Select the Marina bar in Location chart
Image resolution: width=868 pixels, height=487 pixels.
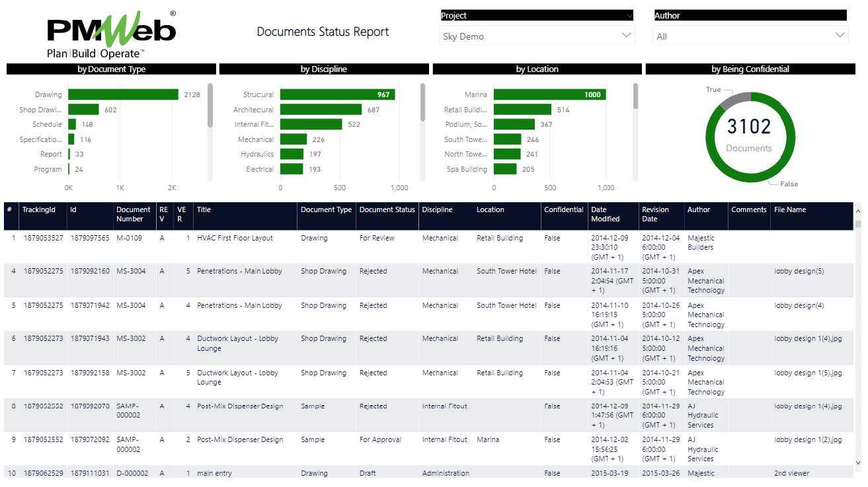(x=549, y=94)
